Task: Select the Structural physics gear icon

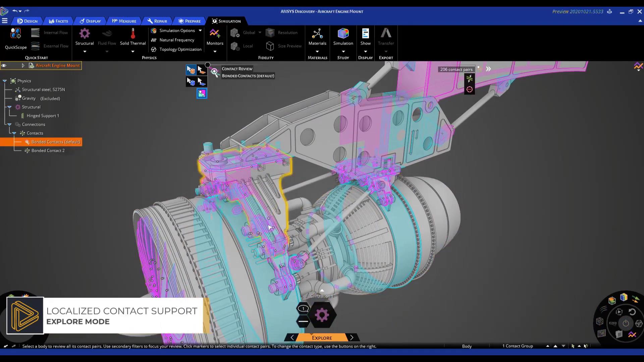Action: point(85,33)
